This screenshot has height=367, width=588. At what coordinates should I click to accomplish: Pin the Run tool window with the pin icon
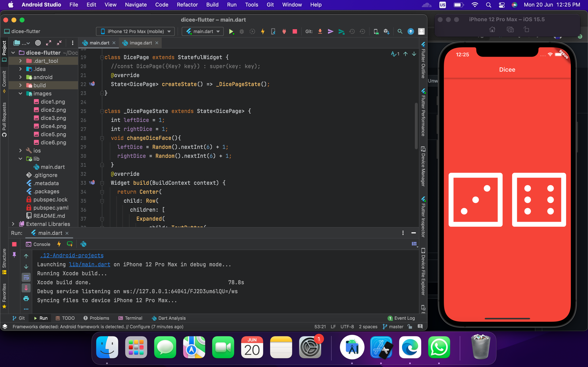coord(14,255)
